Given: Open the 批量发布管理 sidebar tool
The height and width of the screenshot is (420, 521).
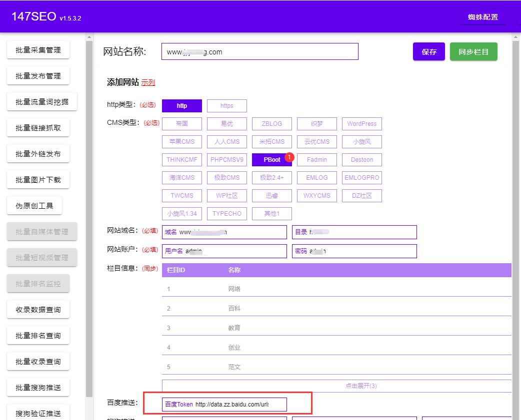Looking at the screenshot, I should [x=38, y=75].
